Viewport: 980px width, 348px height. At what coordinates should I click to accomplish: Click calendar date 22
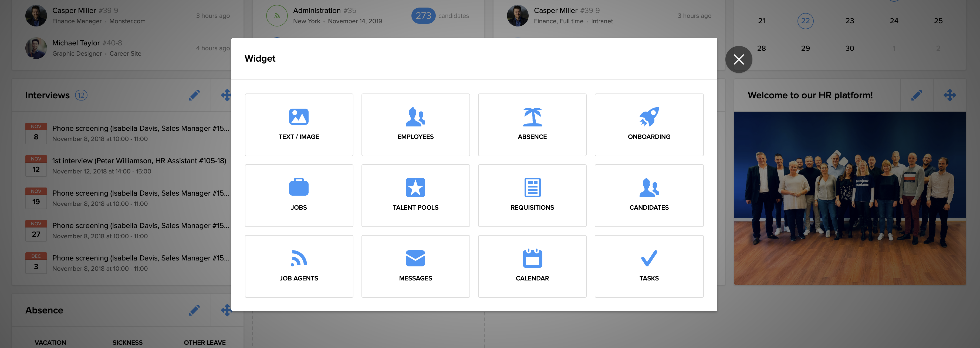[805, 21]
